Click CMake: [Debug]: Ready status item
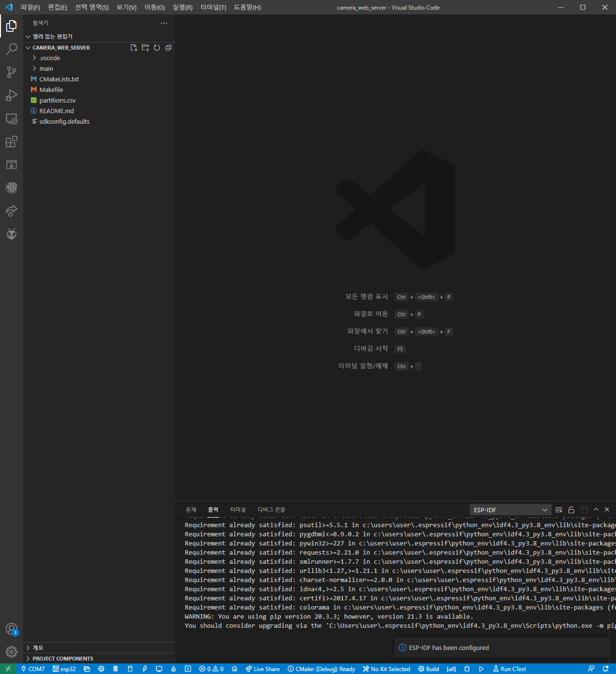This screenshot has width=616, height=674. pyautogui.click(x=321, y=669)
